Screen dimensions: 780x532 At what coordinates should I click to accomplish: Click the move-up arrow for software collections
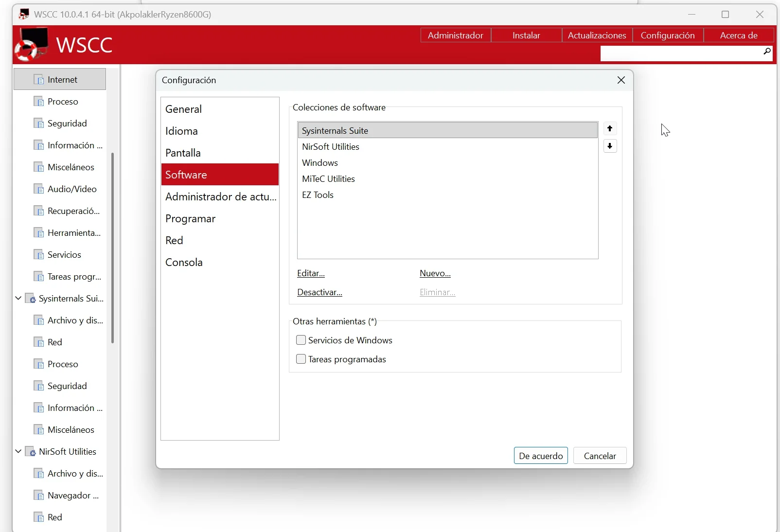tap(610, 128)
